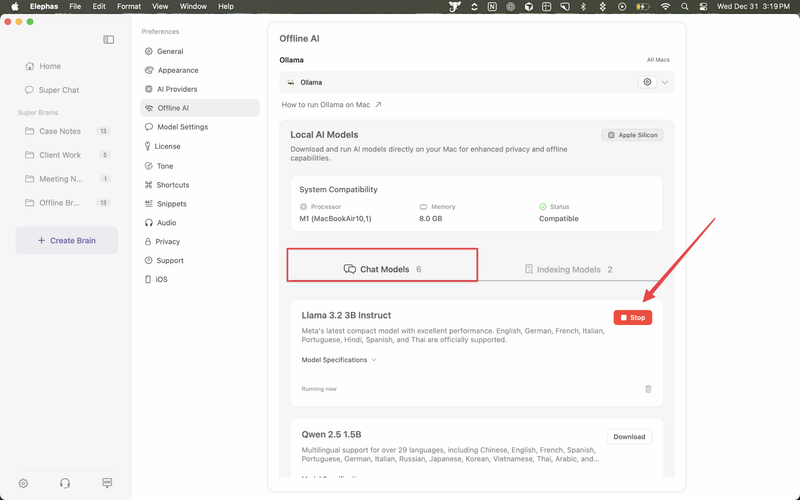Open Ollama settings gear icon
Screen dimensions: 800x500
click(648, 82)
